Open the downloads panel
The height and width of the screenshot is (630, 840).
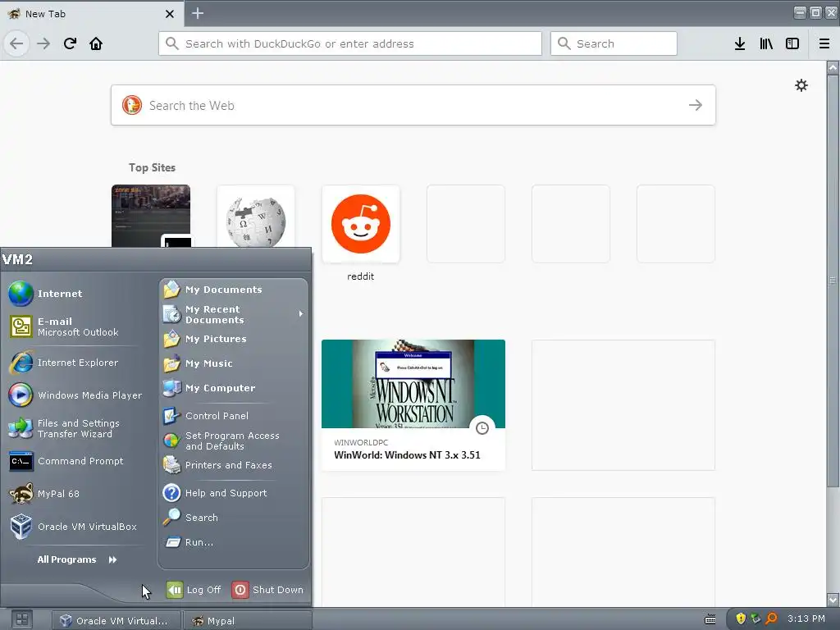coord(740,43)
